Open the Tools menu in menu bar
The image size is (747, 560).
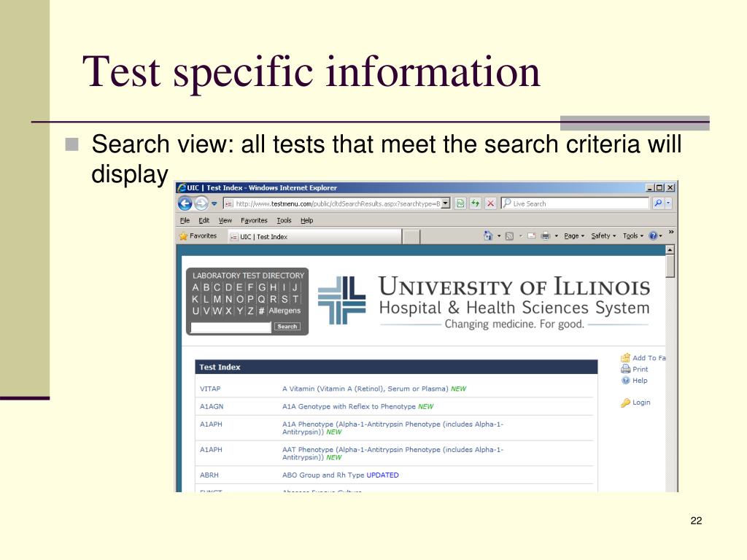(284, 220)
